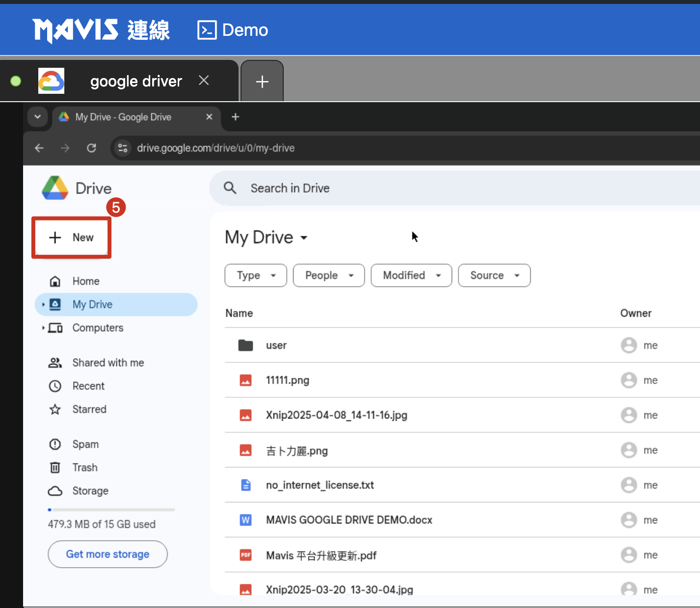Image resolution: width=700 pixels, height=608 pixels.
Task: Expand the Computers tree arrow
Action: (x=43, y=328)
